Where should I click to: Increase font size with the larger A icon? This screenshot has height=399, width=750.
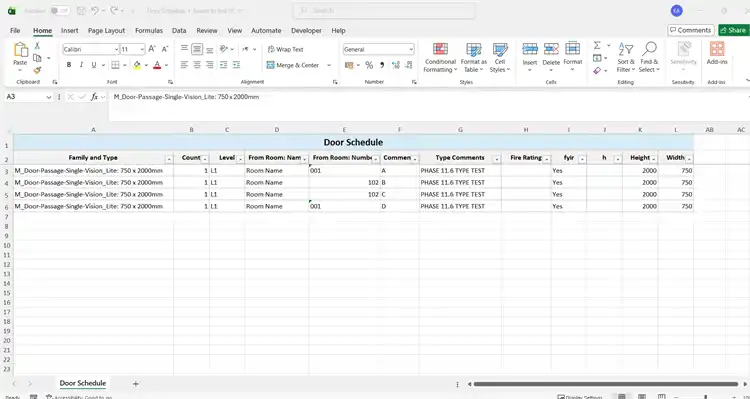152,49
